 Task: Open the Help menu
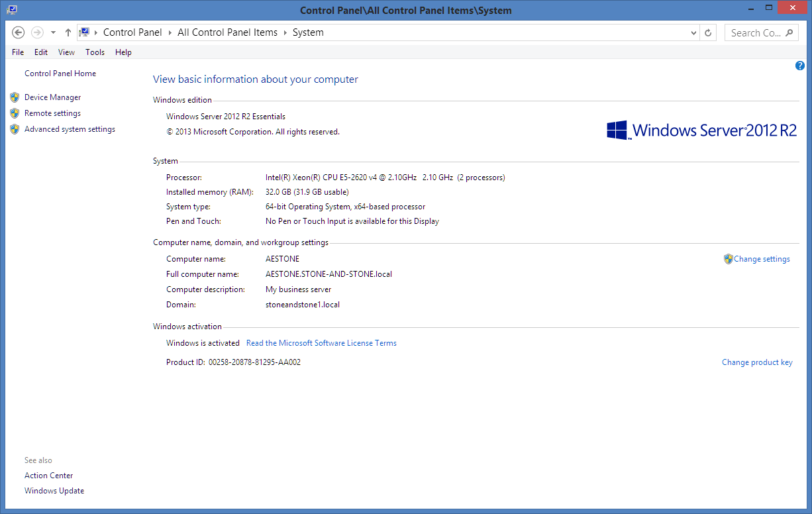tap(123, 52)
